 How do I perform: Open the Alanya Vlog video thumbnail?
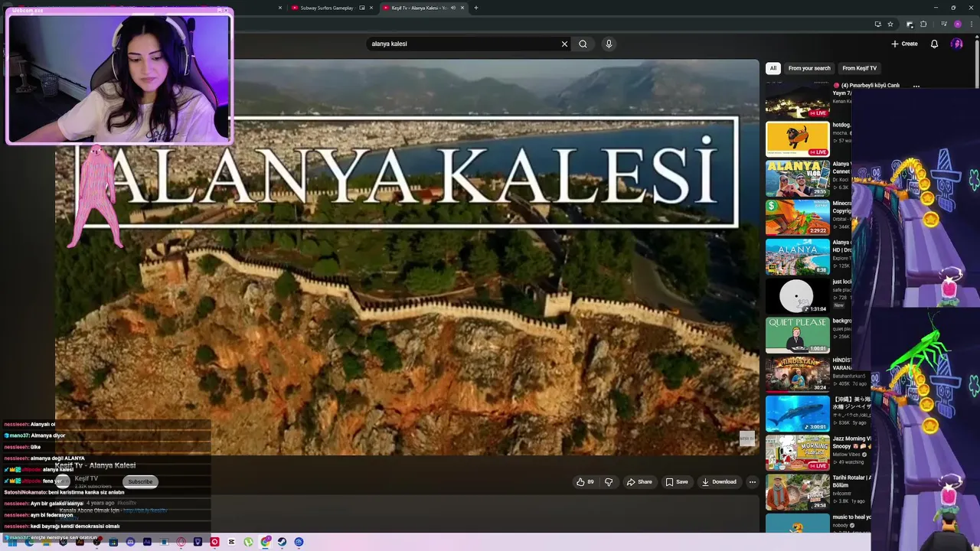pos(797,178)
